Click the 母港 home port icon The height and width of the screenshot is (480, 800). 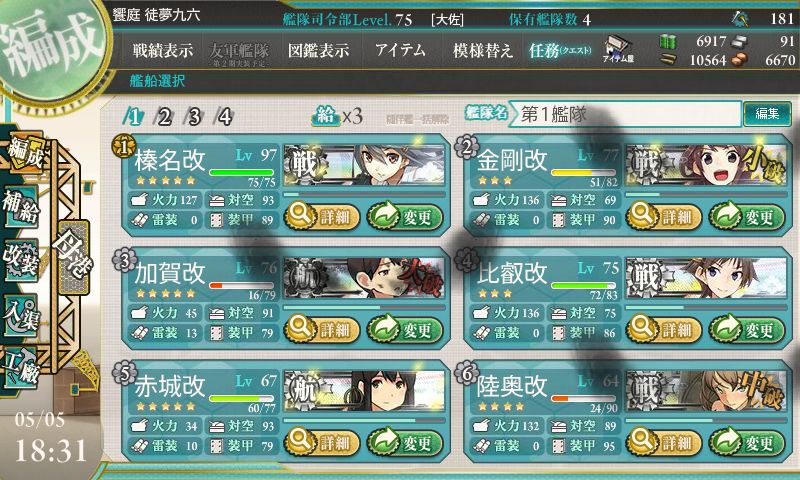(74, 257)
